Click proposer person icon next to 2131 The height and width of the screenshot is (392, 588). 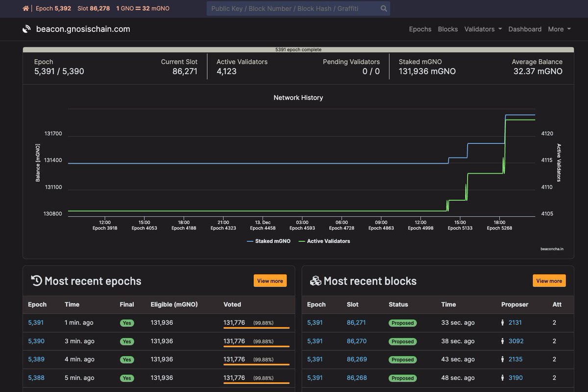pyautogui.click(x=503, y=323)
